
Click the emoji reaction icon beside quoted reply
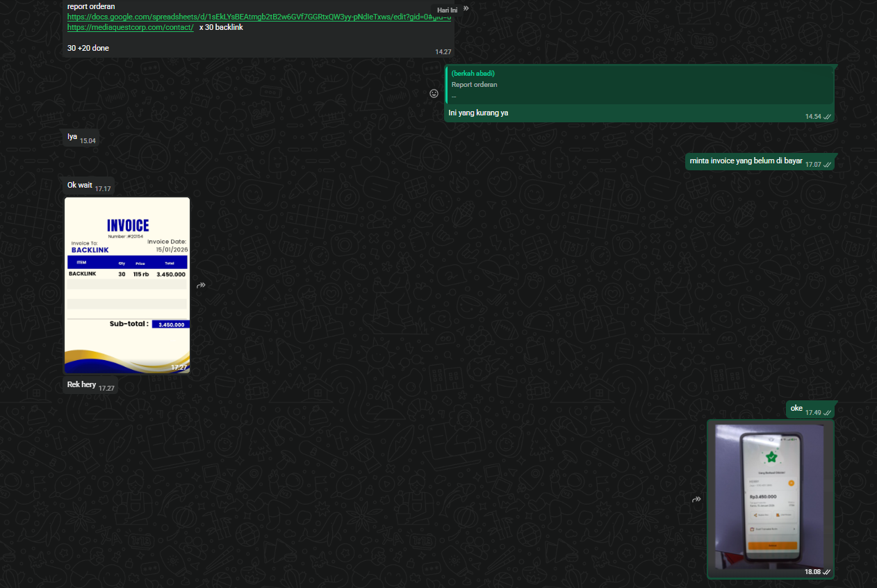434,93
